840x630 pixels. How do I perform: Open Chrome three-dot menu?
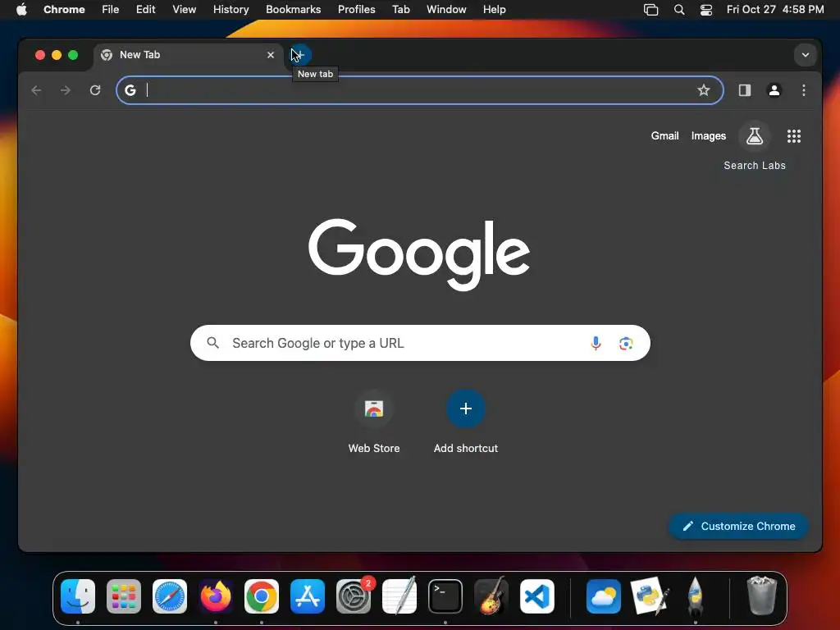(804, 90)
